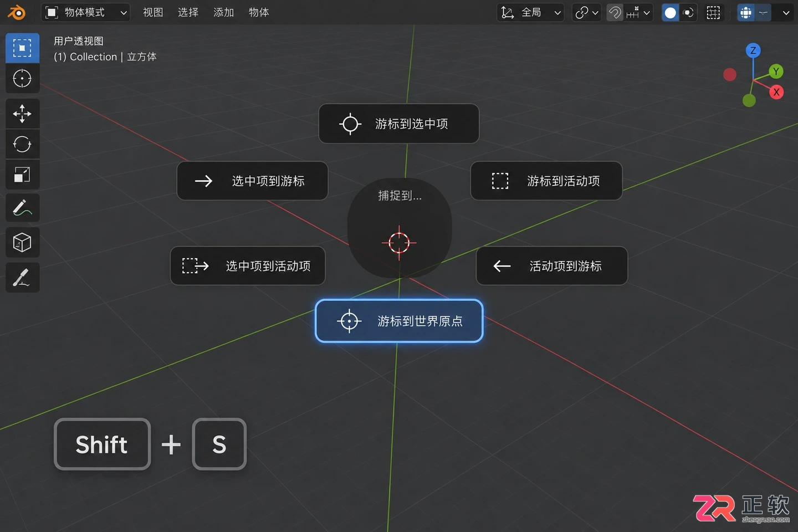This screenshot has height=532, width=798.
Task: Open the snapping increment options dropdown
Action: [638, 12]
